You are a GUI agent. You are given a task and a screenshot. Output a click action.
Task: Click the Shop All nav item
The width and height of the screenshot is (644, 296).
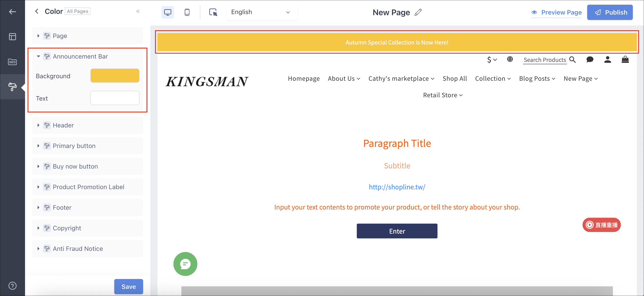pyautogui.click(x=455, y=78)
